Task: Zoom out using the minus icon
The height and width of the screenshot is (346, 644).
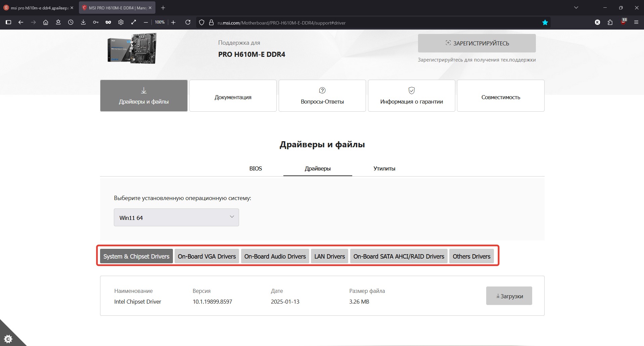Action: 146,22
